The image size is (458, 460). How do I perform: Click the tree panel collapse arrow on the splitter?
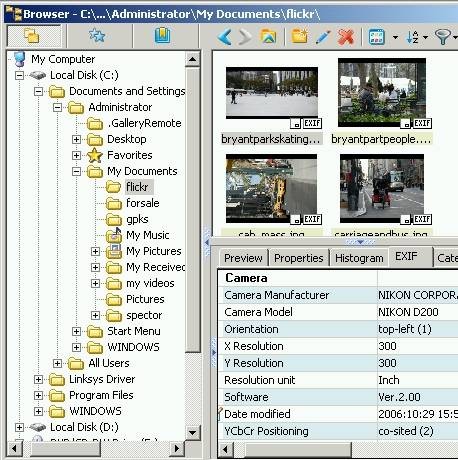(207, 242)
